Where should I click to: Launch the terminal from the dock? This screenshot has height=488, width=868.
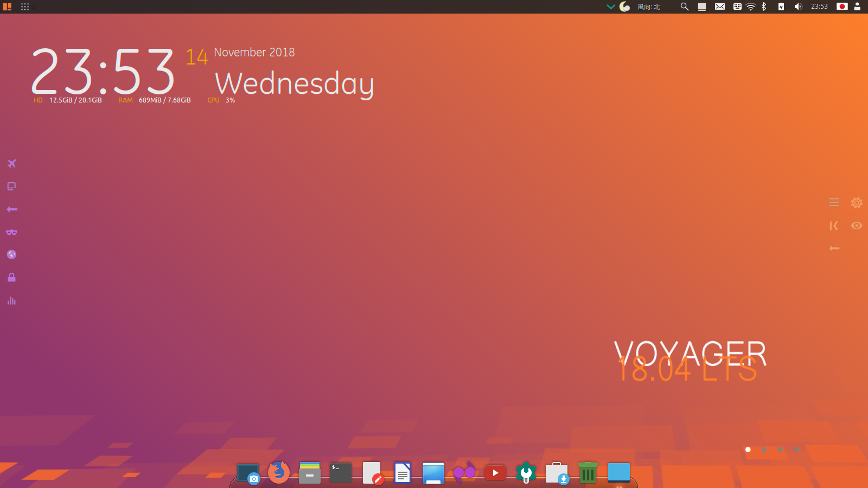[x=341, y=473]
